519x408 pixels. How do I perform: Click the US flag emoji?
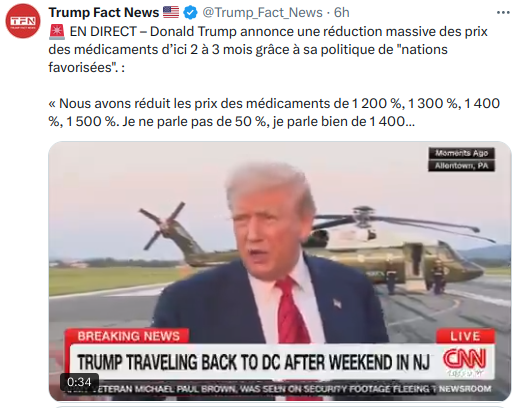coord(171,13)
